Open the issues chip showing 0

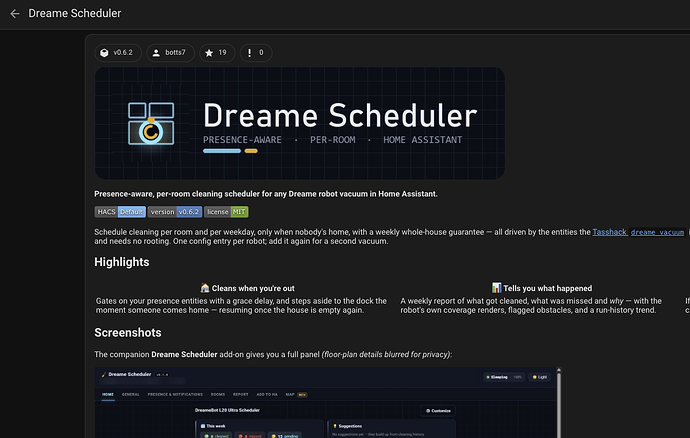click(x=256, y=53)
